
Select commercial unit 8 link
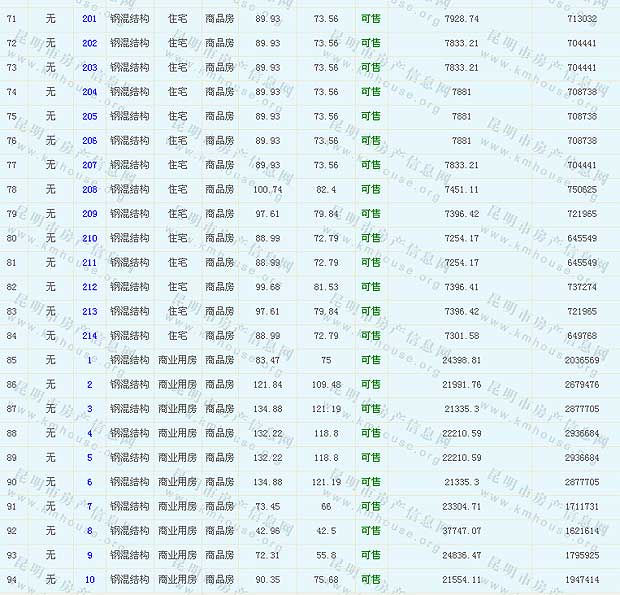[x=89, y=531]
